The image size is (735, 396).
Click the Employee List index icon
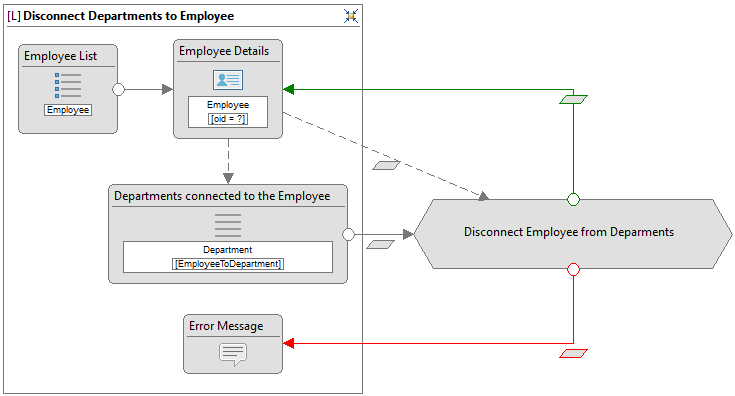(68, 85)
